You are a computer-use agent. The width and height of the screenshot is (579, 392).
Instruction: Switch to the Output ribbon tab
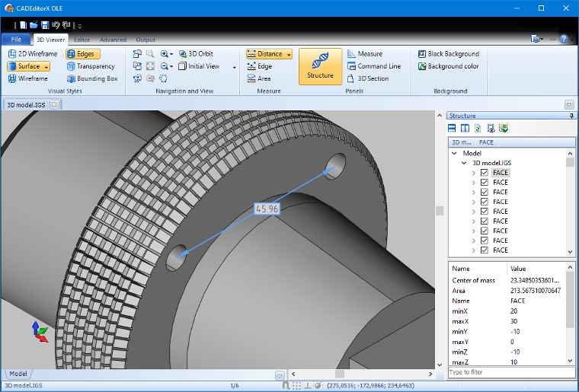pyautogui.click(x=146, y=40)
